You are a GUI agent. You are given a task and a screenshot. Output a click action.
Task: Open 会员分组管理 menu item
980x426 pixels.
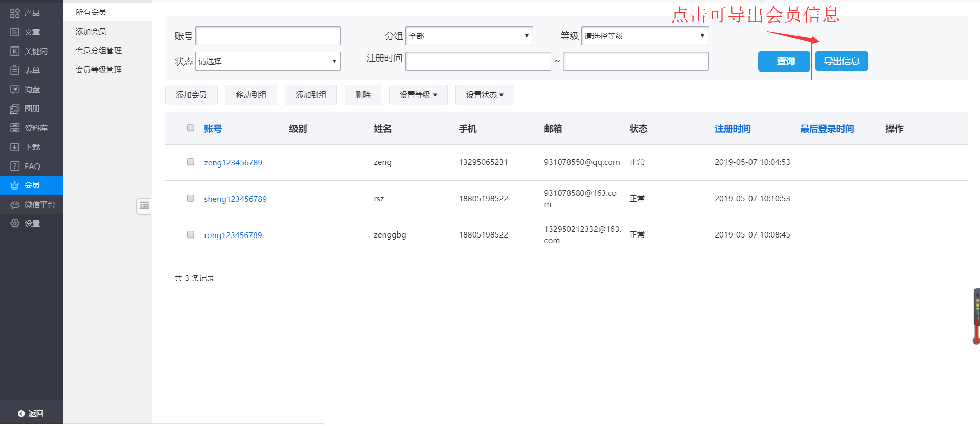click(99, 51)
